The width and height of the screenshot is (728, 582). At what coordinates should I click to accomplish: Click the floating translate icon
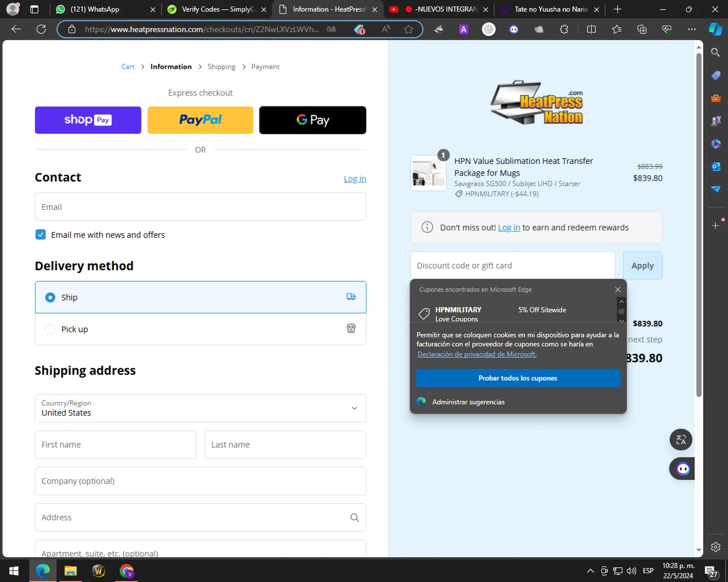(681, 440)
